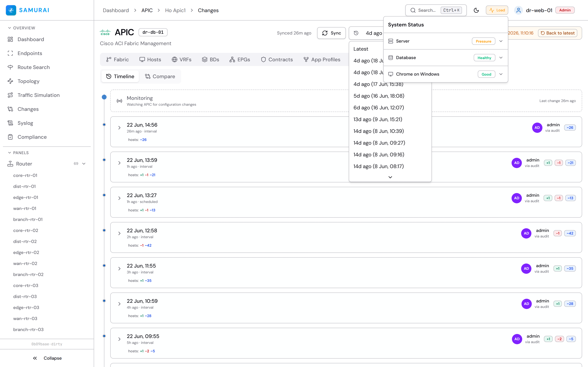Switch to the Compare tab

click(x=160, y=76)
